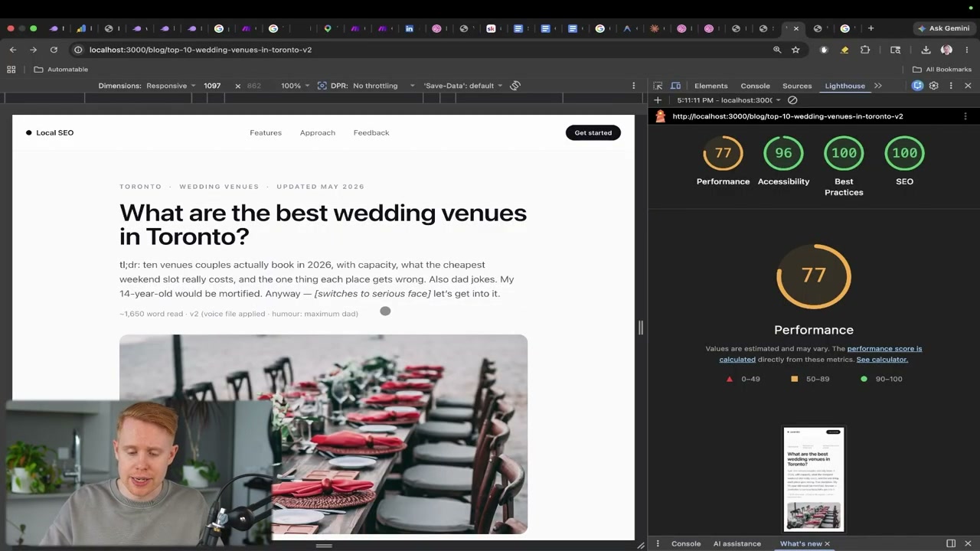Click the Local SEO logo
The height and width of the screenshot is (551, 980).
click(x=50, y=132)
